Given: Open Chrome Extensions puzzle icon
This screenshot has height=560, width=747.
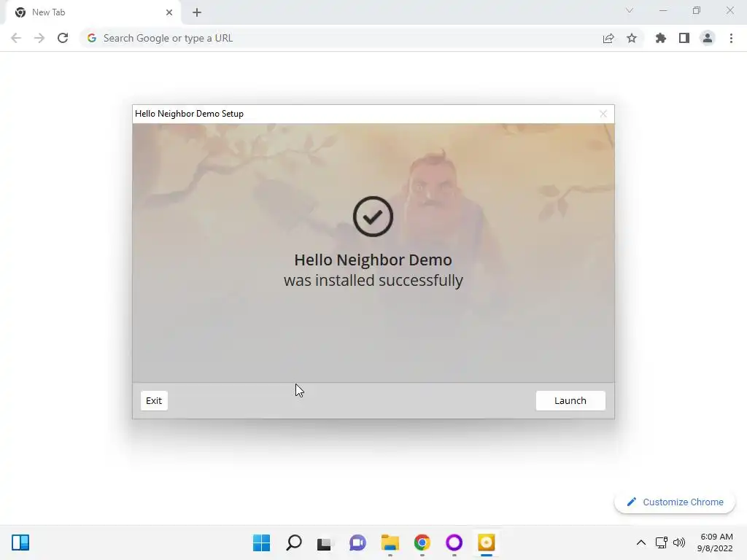Looking at the screenshot, I should (661, 38).
